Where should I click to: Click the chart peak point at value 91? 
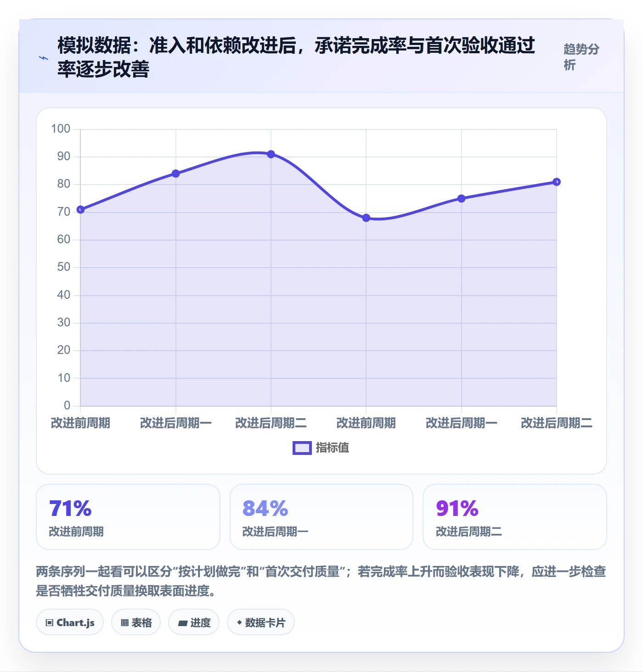tap(271, 154)
